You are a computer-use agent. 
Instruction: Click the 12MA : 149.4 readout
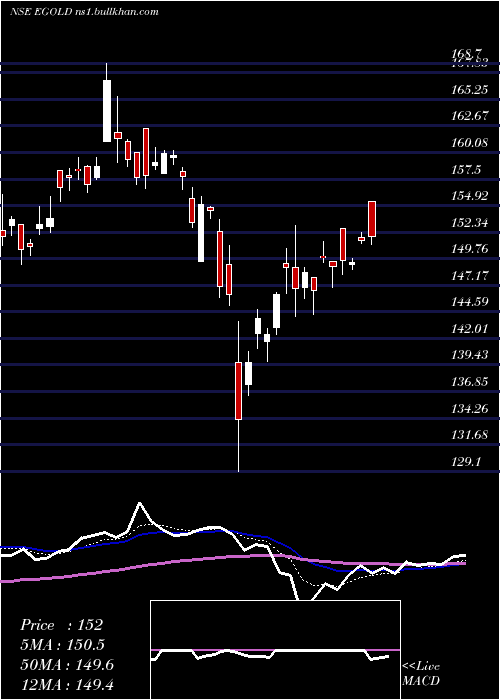click(67, 685)
